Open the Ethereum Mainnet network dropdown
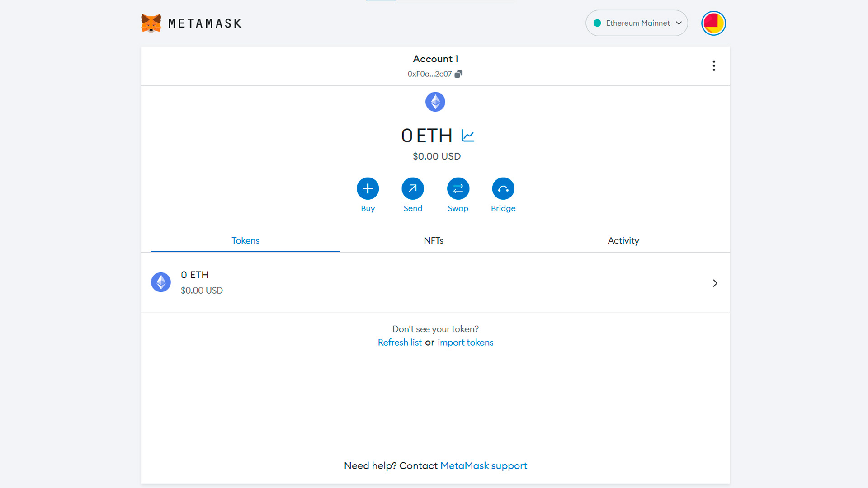 pyautogui.click(x=637, y=23)
